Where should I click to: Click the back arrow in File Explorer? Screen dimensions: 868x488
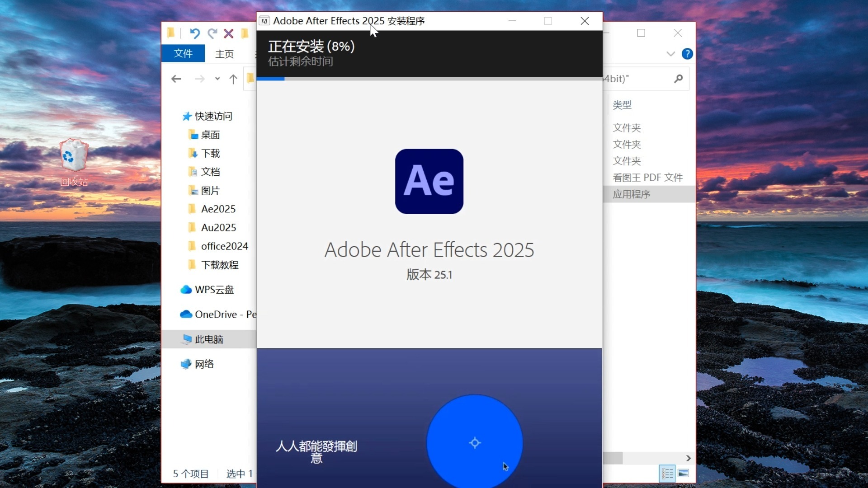tap(176, 79)
